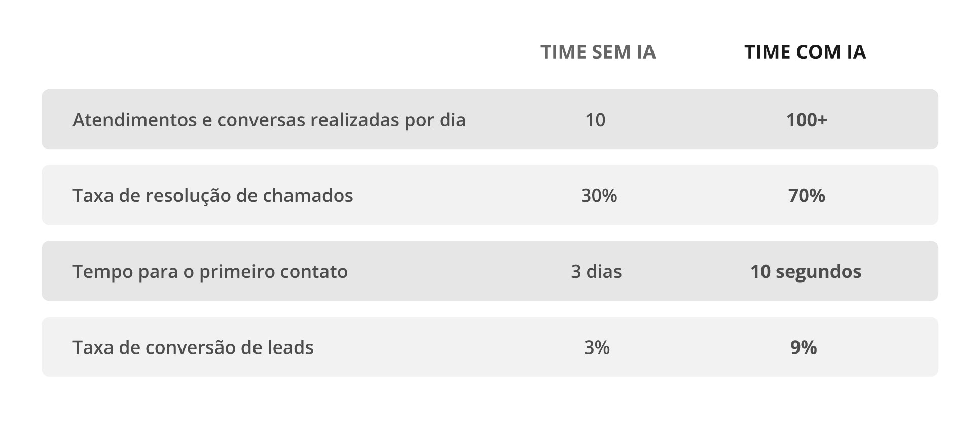
Task: Click the 30% resolution rate value
Action: (x=599, y=196)
